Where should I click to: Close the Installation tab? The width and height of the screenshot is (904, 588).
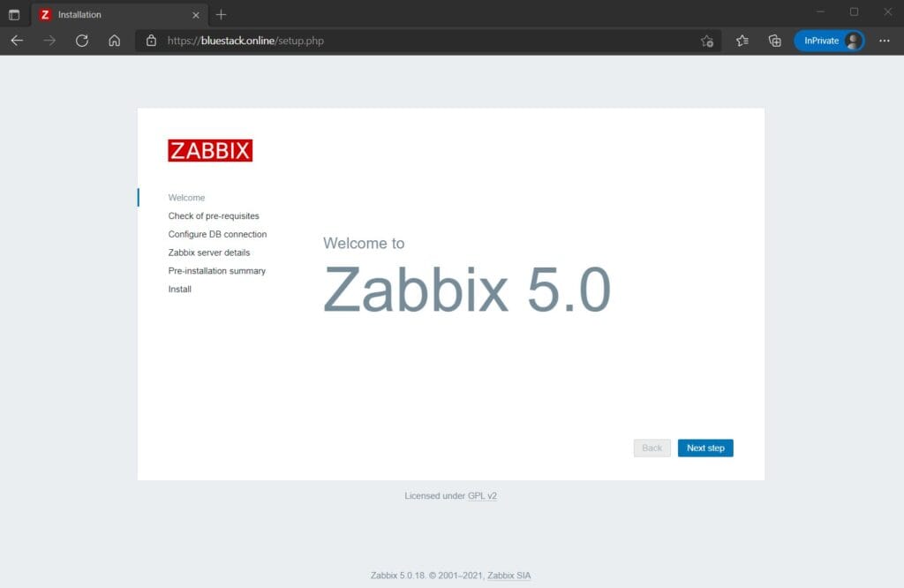(x=196, y=15)
